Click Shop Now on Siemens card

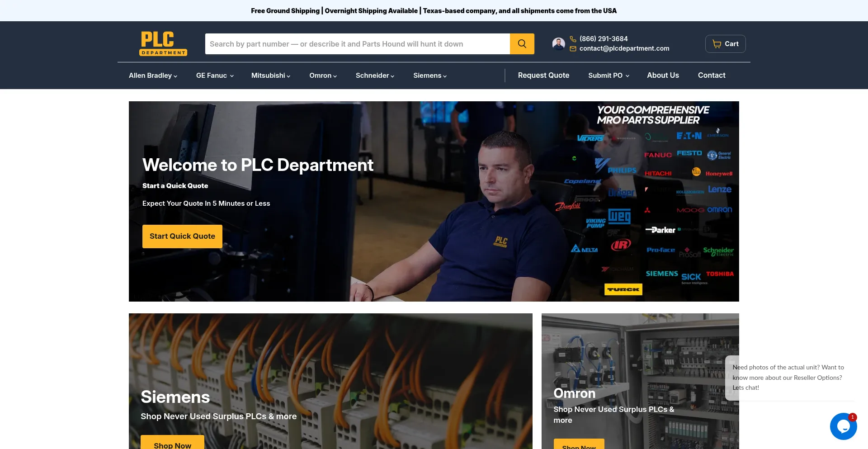tap(172, 443)
